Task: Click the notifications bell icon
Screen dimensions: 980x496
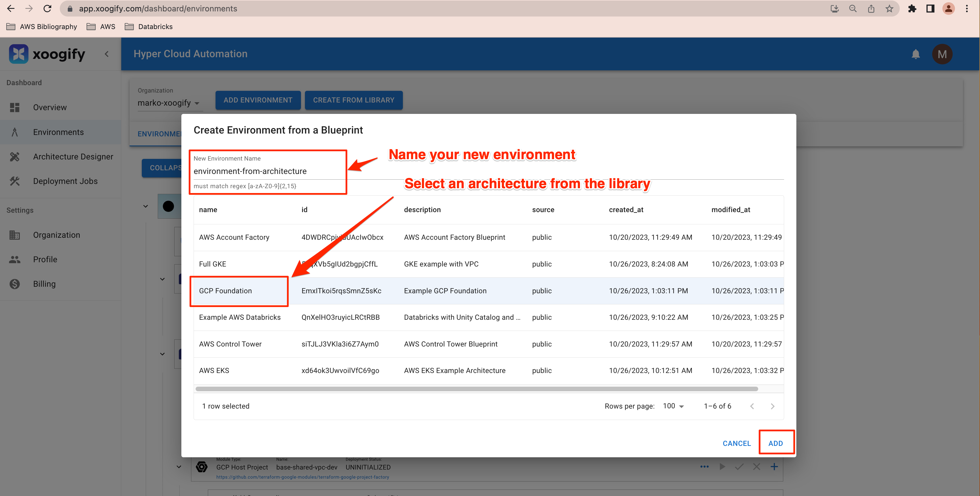Action: (915, 54)
